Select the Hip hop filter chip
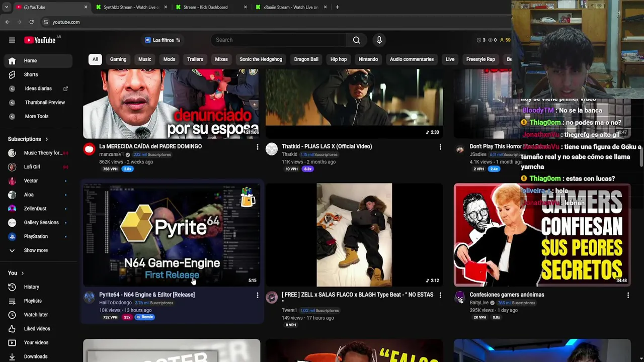This screenshot has width=644, height=362. coord(339,59)
